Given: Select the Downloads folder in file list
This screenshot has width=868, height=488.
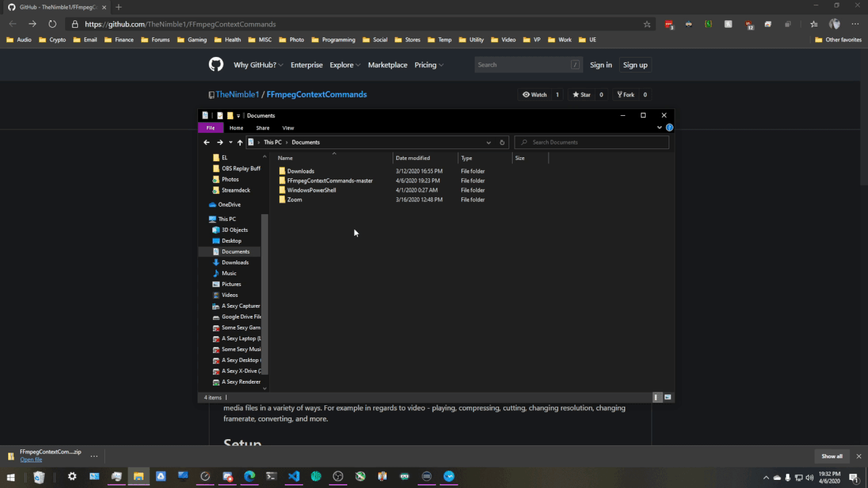Looking at the screenshot, I should [x=300, y=171].
